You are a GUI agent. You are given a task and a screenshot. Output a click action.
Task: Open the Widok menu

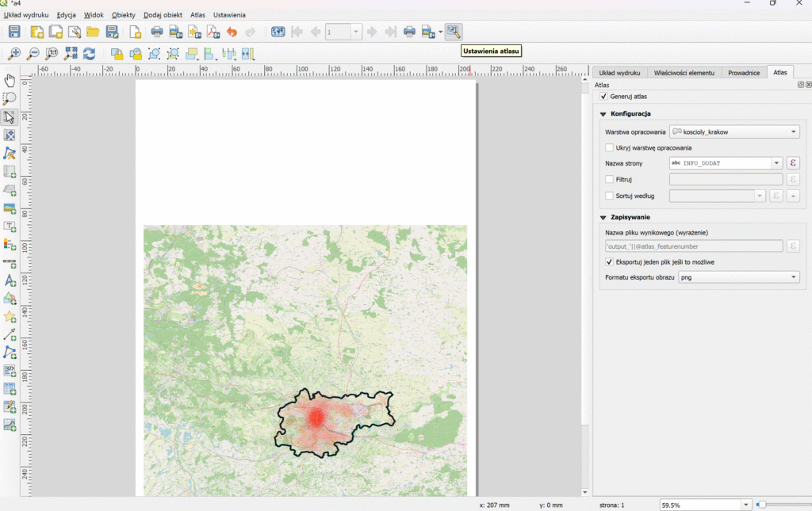coord(94,15)
